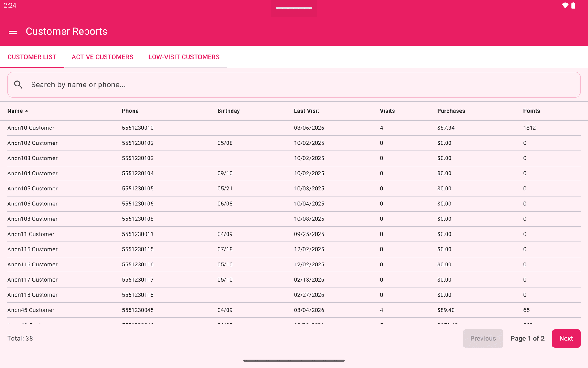Viewport: 588px width, 368px height.
Task: Sort customers by Visits column
Action: (x=387, y=111)
